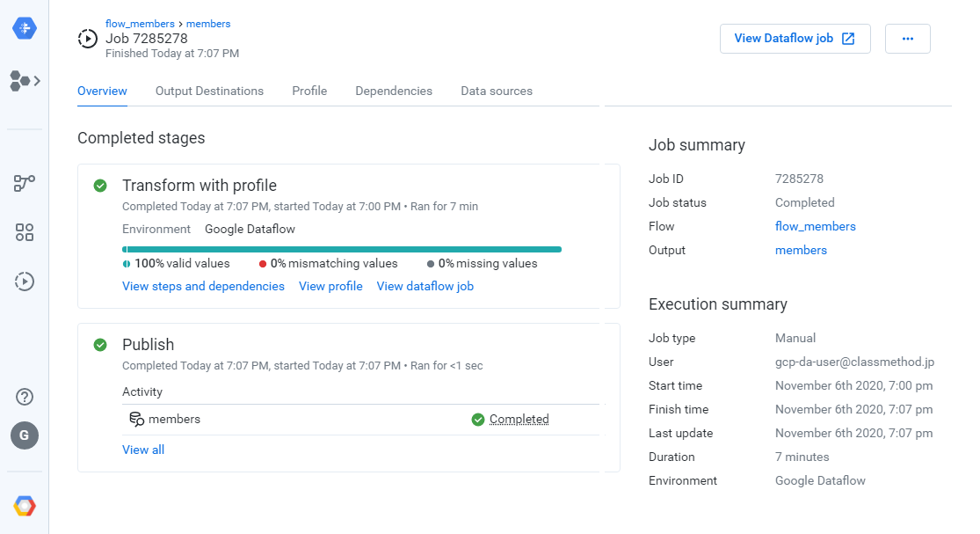
Task: Click the Completed status link under Activity
Action: [x=519, y=420]
